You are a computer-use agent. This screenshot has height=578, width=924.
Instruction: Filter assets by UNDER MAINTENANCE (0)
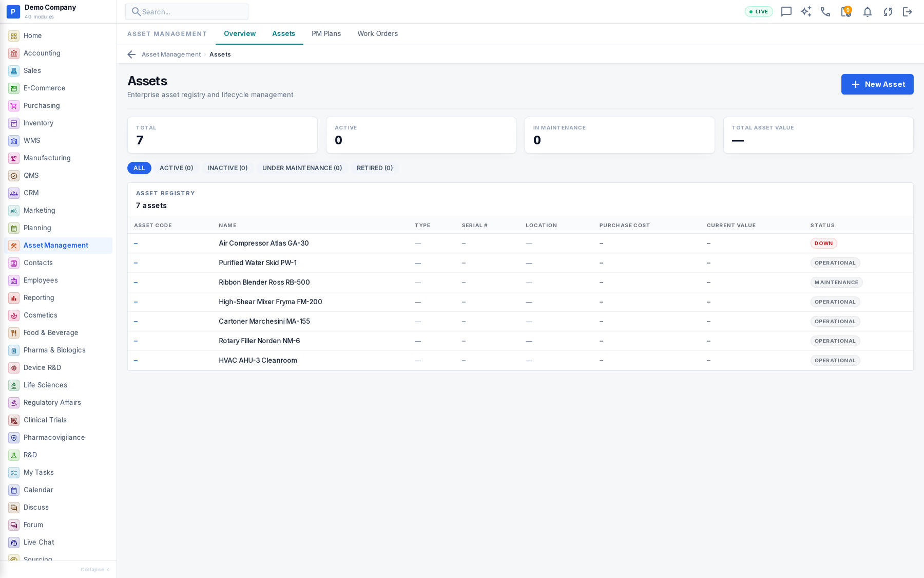tap(302, 168)
